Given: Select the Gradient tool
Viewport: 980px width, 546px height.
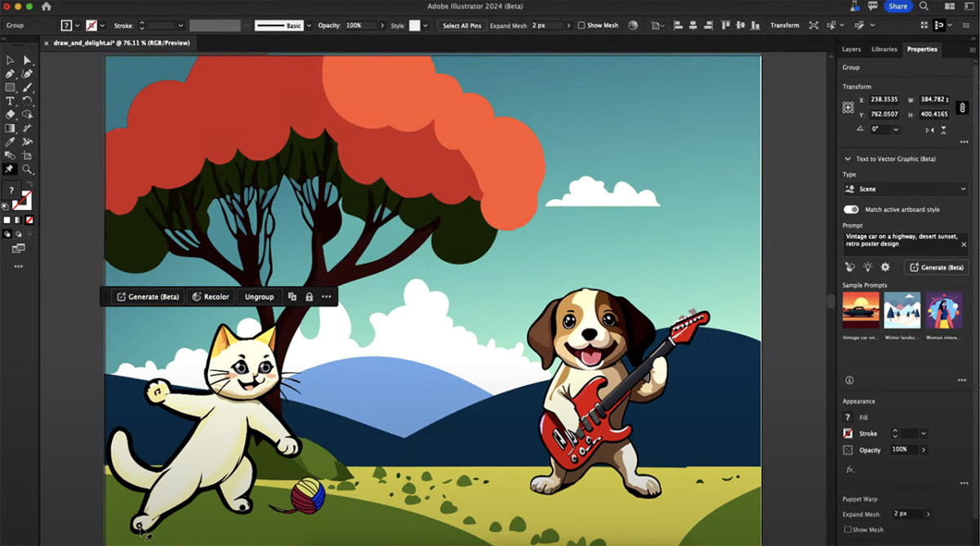Looking at the screenshot, I should coord(10,128).
